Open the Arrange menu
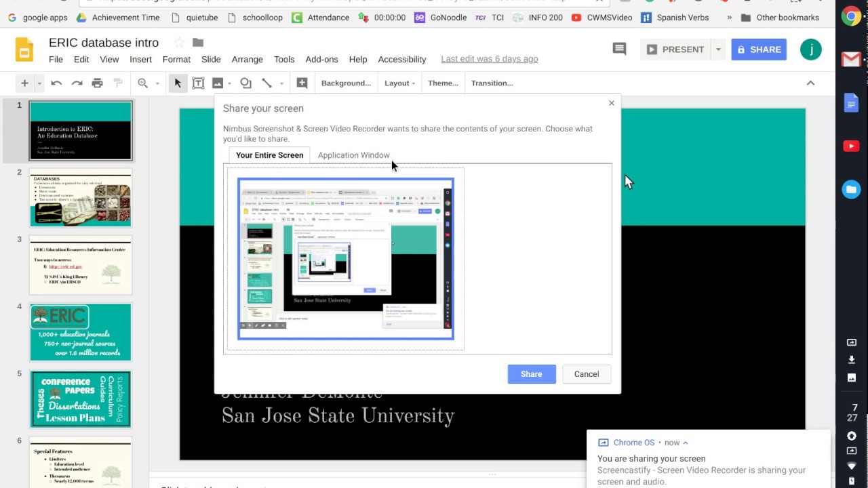 click(248, 60)
